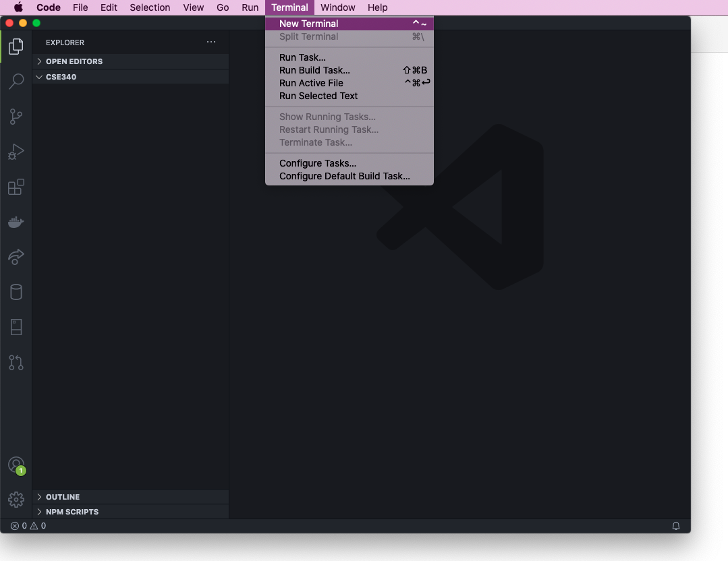Open the Source Control view
The height and width of the screenshot is (561, 728).
pyautogui.click(x=16, y=117)
